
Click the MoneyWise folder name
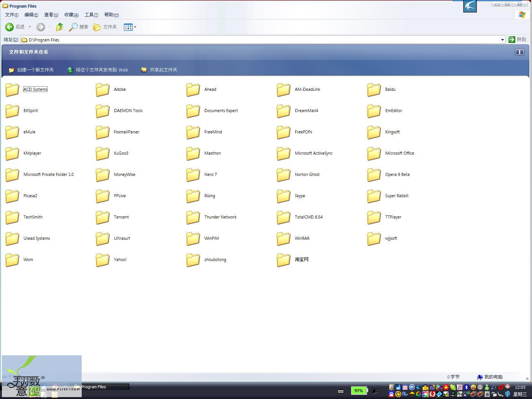point(125,174)
